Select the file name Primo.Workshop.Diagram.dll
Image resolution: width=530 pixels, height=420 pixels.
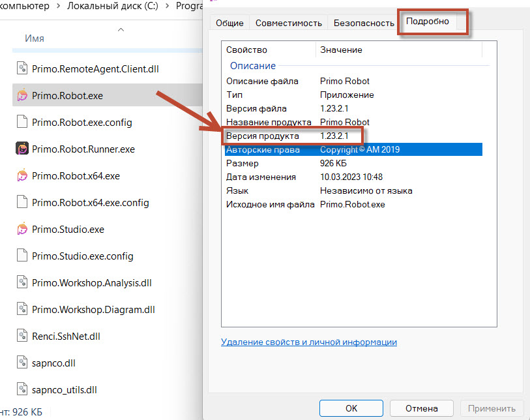[x=93, y=309]
